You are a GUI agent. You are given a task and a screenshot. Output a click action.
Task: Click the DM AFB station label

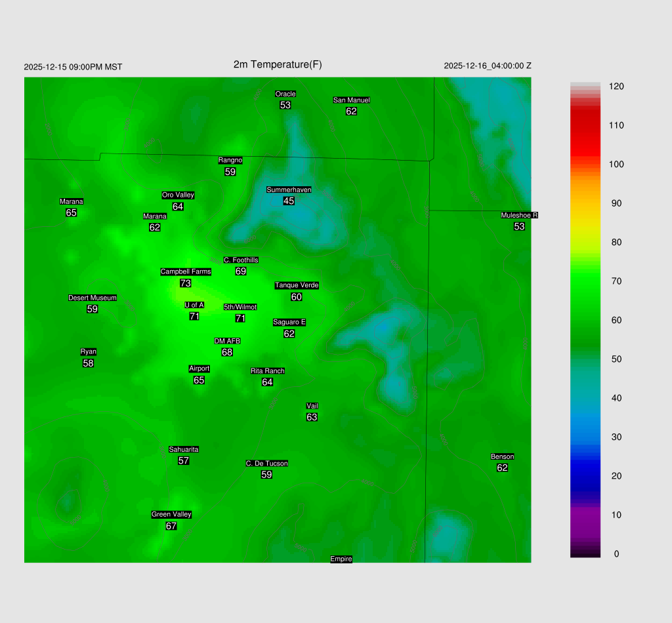[x=227, y=341]
